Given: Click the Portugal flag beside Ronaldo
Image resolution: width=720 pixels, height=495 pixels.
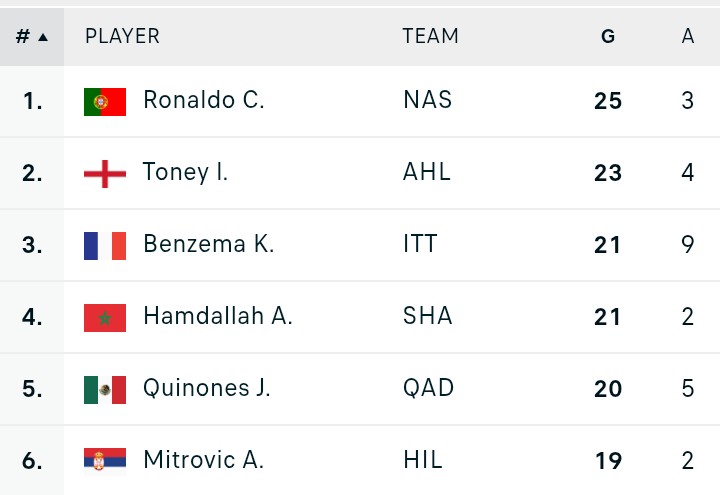Looking at the screenshot, I should click(x=105, y=101).
